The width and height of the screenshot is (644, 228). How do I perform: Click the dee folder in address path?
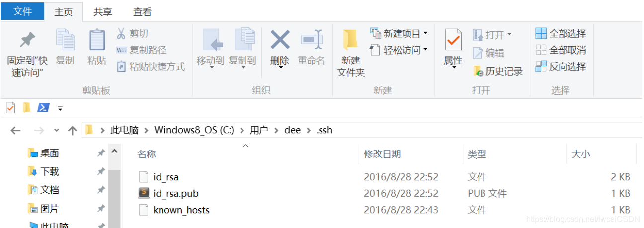(x=292, y=130)
